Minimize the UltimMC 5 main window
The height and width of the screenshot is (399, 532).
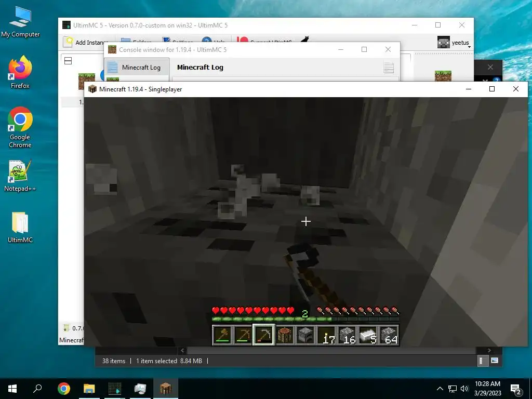(x=415, y=25)
